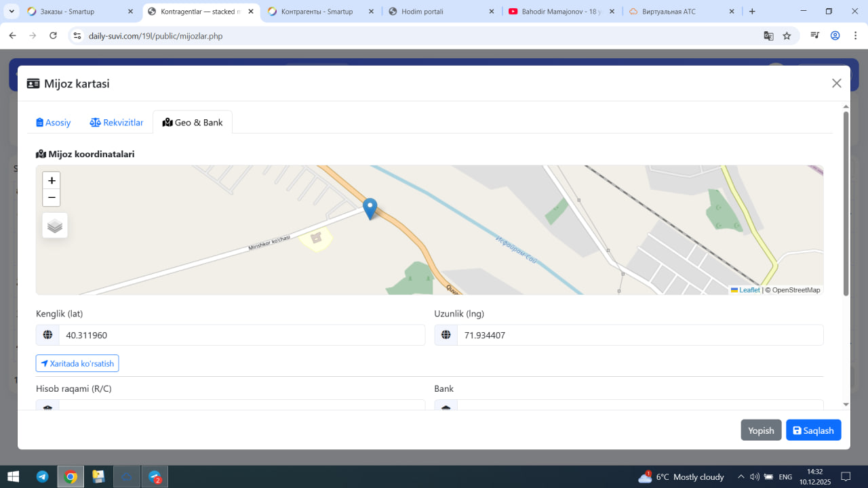Close the Hodim portali browser tab
868x488 pixels.
tap(491, 12)
